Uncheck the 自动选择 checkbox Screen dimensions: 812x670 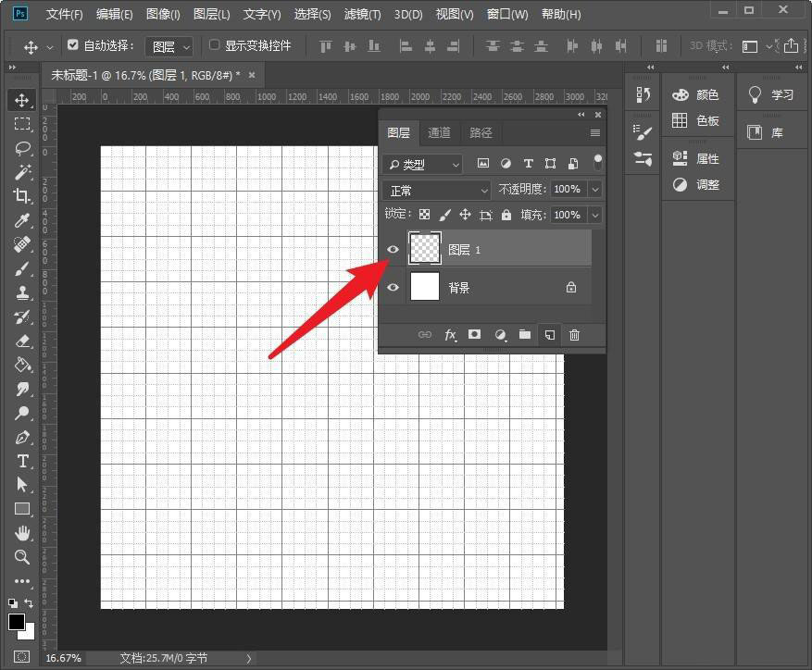coord(74,45)
